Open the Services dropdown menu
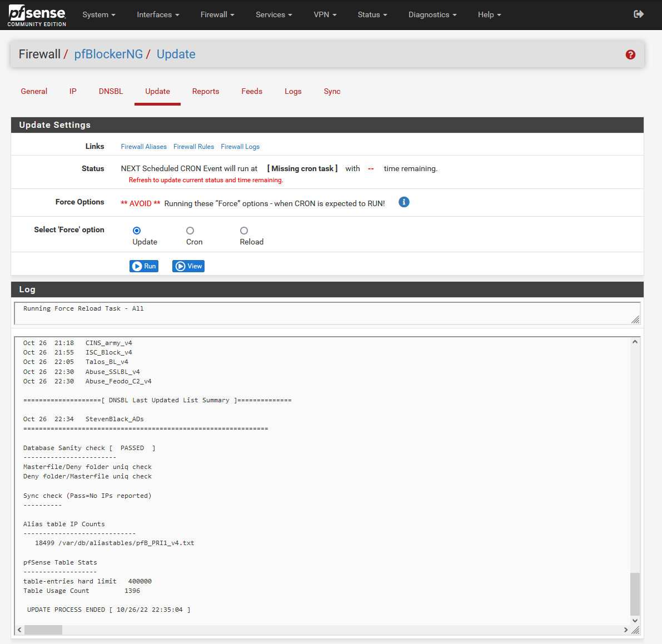Image resolution: width=662 pixels, height=644 pixels. (x=273, y=15)
